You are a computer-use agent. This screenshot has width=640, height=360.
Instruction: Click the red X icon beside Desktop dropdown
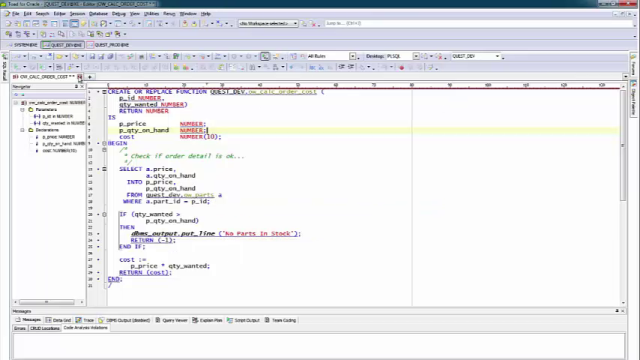click(439, 56)
